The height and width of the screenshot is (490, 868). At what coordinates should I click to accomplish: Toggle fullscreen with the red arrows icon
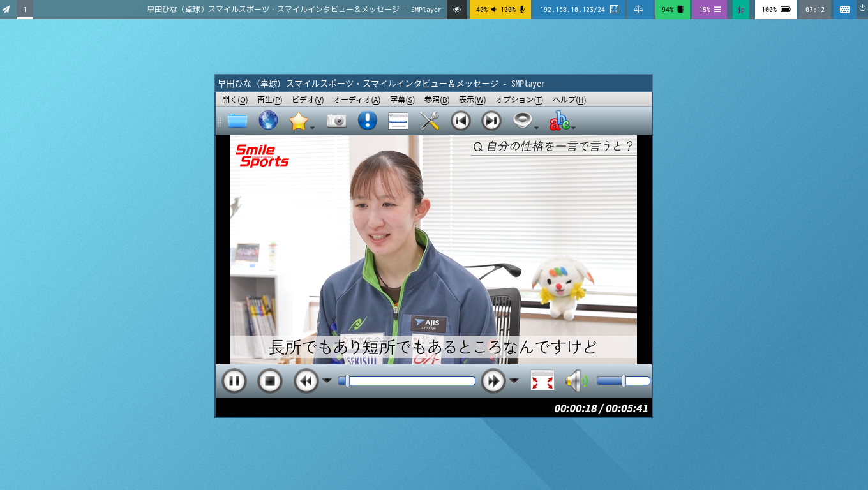(542, 381)
